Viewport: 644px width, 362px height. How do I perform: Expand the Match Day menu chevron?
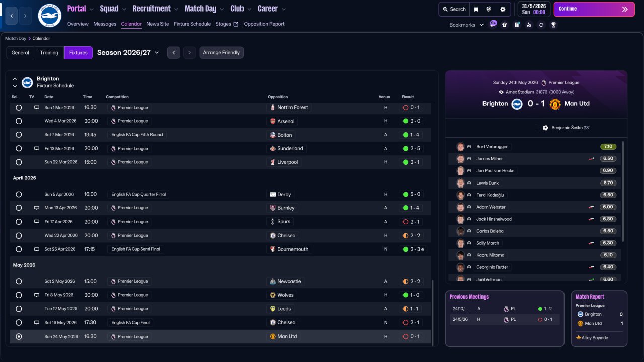point(222,9)
